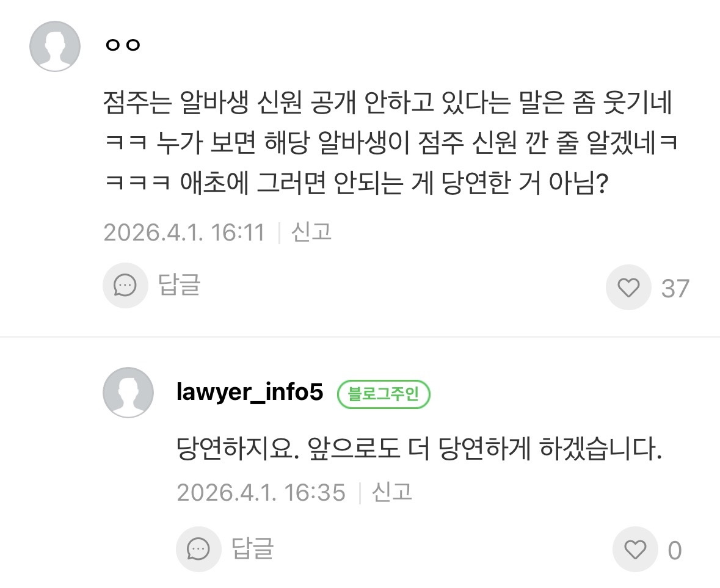Click 답글 label under lawyer_info5 reply
720x588 pixels.
coord(252,549)
